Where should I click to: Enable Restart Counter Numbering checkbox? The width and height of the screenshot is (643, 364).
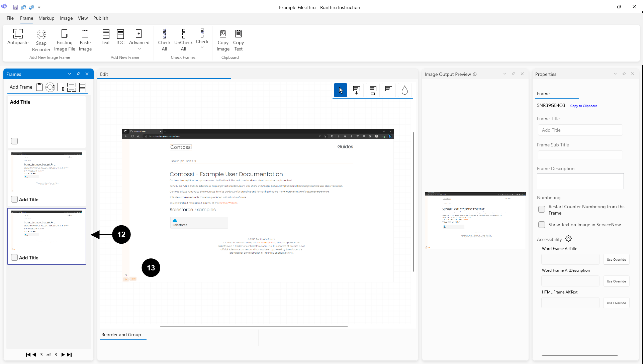click(x=541, y=210)
